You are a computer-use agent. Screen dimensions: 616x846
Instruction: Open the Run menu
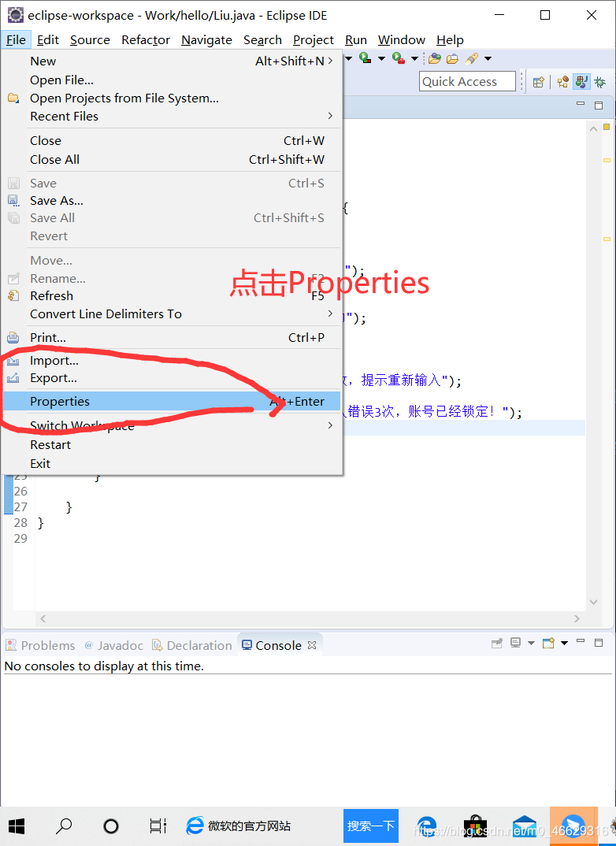[356, 40]
